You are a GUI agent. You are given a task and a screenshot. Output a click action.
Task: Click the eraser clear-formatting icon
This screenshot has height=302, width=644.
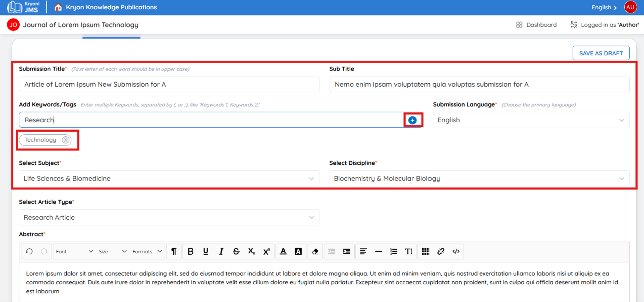coord(315,251)
